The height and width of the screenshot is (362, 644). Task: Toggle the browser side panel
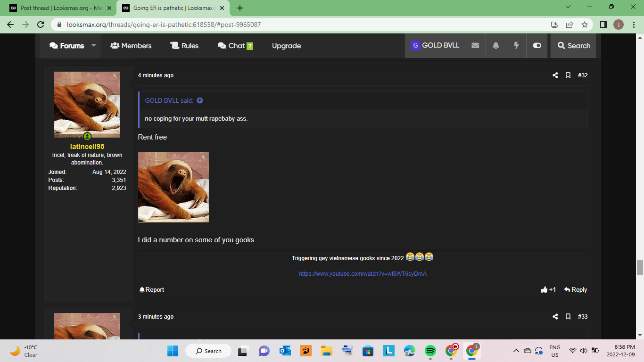pos(603,25)
